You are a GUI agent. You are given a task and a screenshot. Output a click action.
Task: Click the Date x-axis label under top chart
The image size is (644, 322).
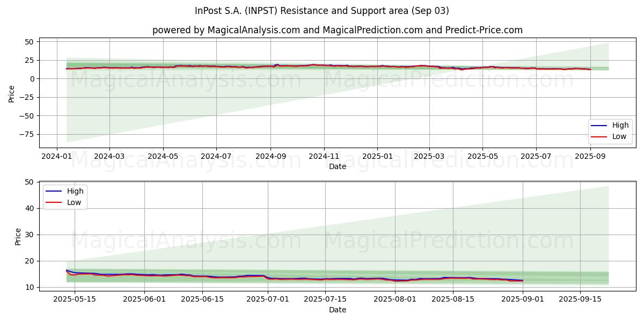click(337, 166)
